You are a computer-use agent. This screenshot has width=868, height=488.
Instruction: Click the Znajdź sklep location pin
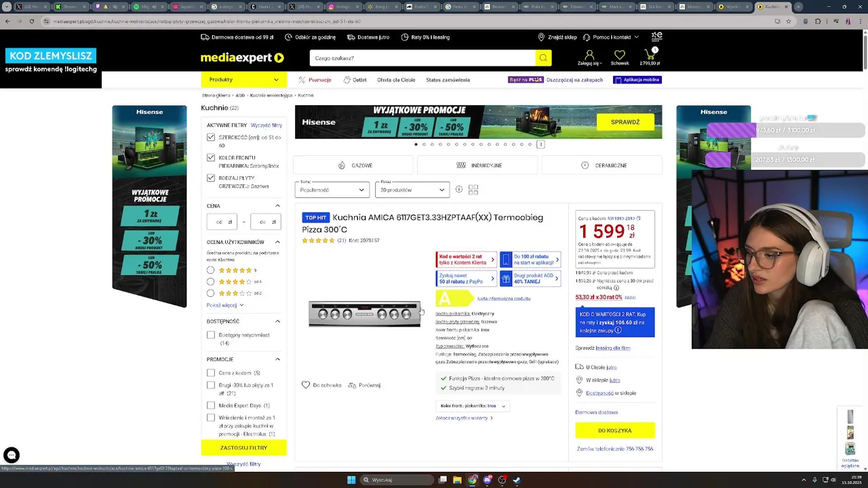pyautogui.click(x=541, y=37)
